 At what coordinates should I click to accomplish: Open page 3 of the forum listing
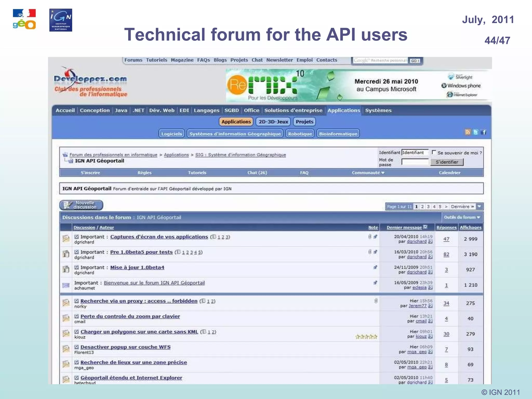(x=428, y=207)
